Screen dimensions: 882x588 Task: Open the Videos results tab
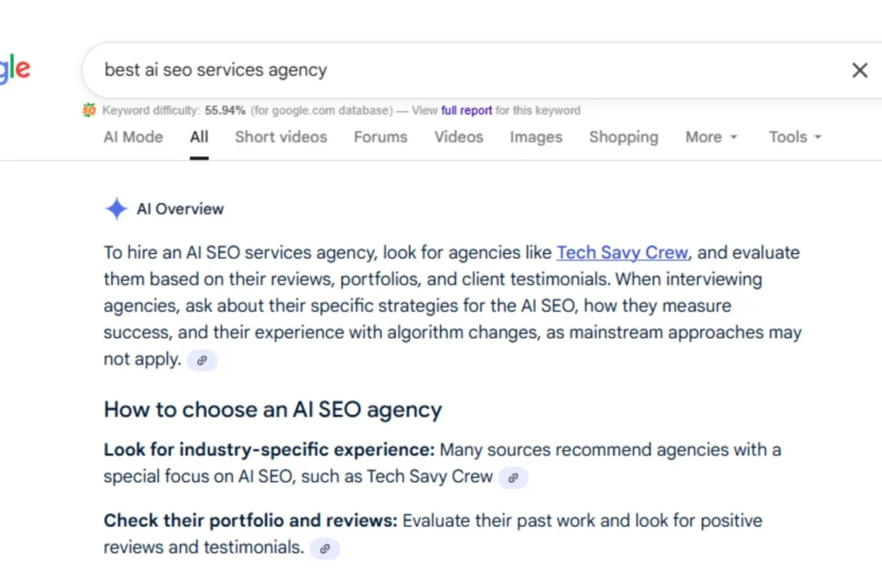tap(458, 137)
